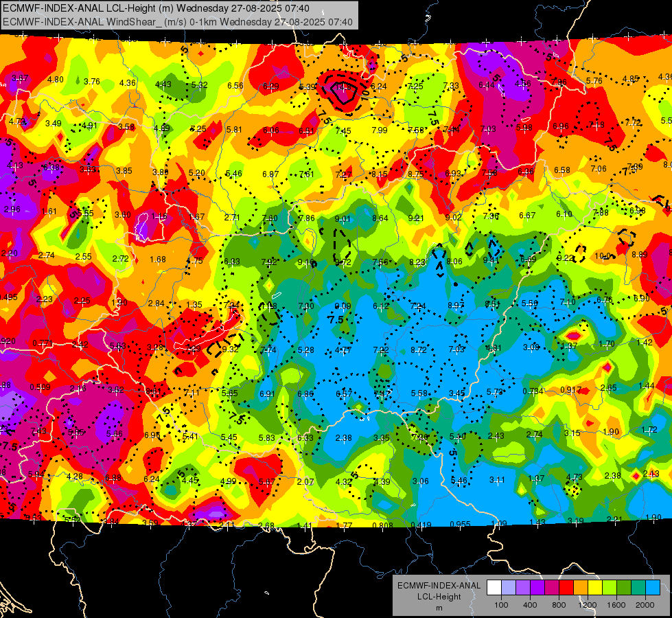Screen dimensions: 672x618
Task: Click the grid point value '6.67'
Action: (527, 216)
